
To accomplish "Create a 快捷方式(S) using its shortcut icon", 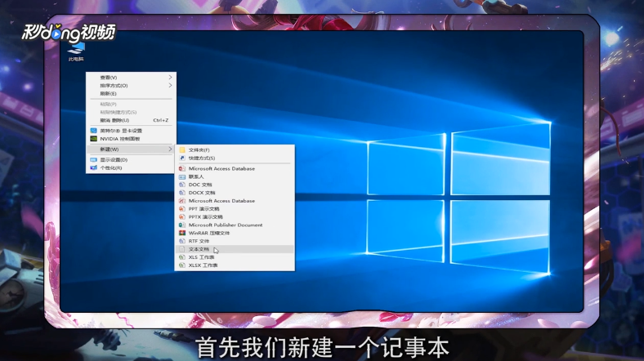I will point(182,158).
